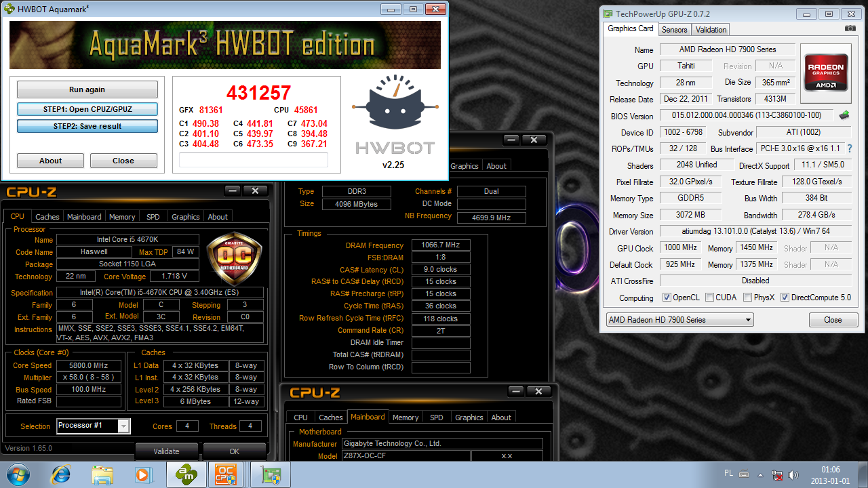Click the Driver Version atiumdag field
Image resolution: width=868 pixels, height=488 pixels.
coord(756,231)
